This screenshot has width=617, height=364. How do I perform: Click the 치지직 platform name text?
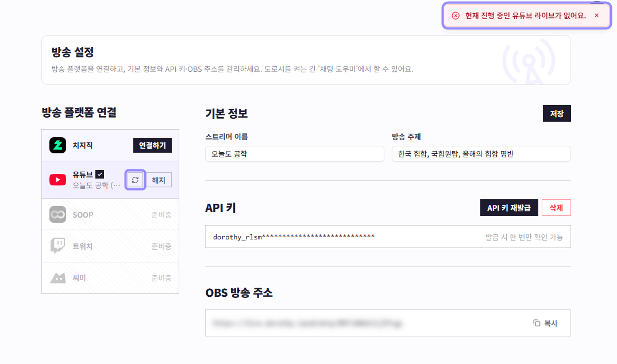tap(83, 145)
